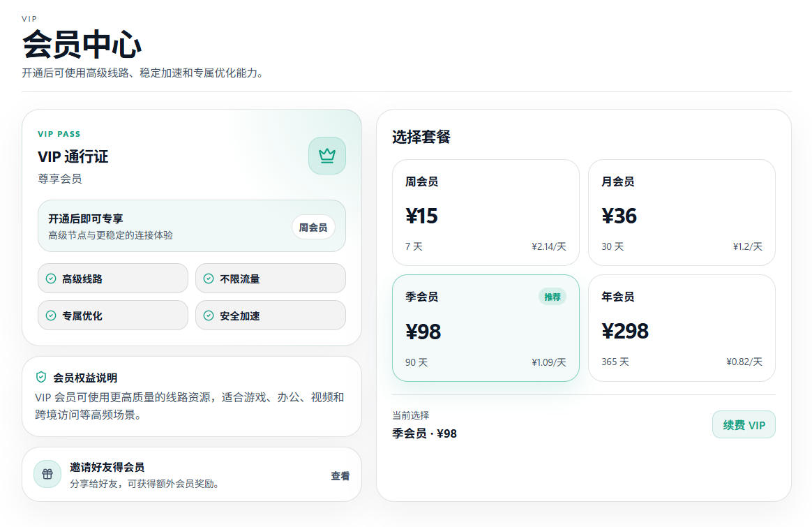Click the checkmark icon beside 专属优化

click(x=51, y=316)
